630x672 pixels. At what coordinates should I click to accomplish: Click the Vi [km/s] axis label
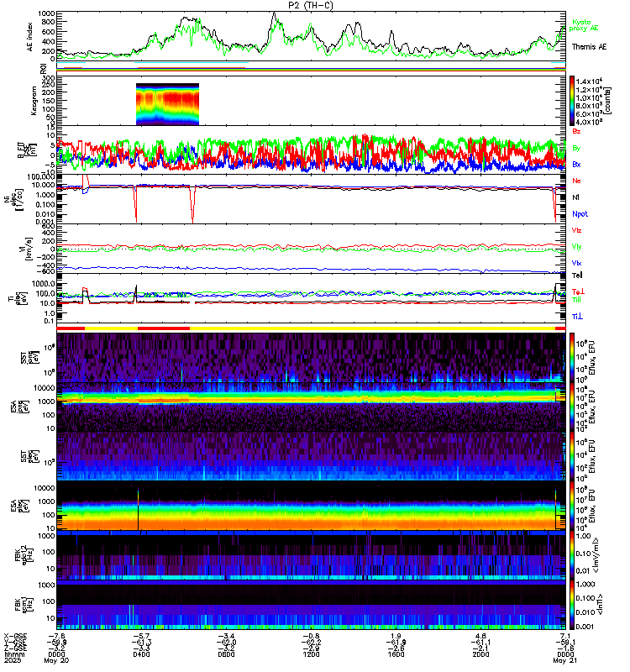pyautogui.click(x=27, y=248)
